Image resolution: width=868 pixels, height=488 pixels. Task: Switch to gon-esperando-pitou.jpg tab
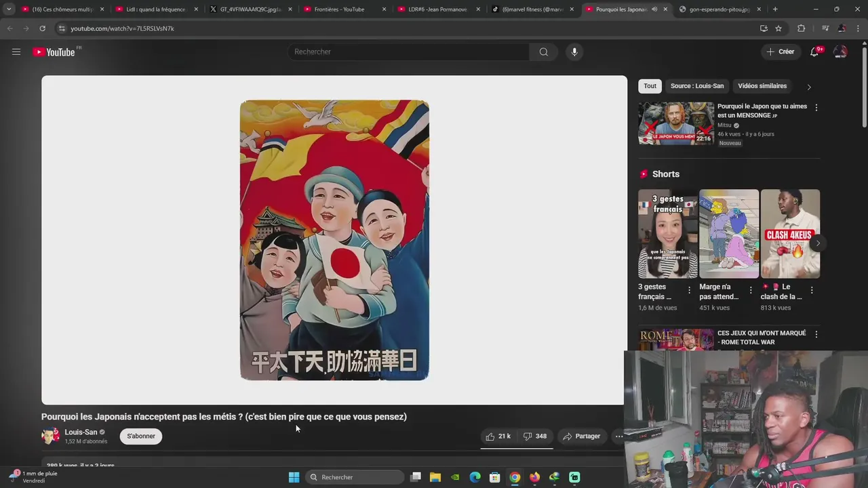coord(719,9)
